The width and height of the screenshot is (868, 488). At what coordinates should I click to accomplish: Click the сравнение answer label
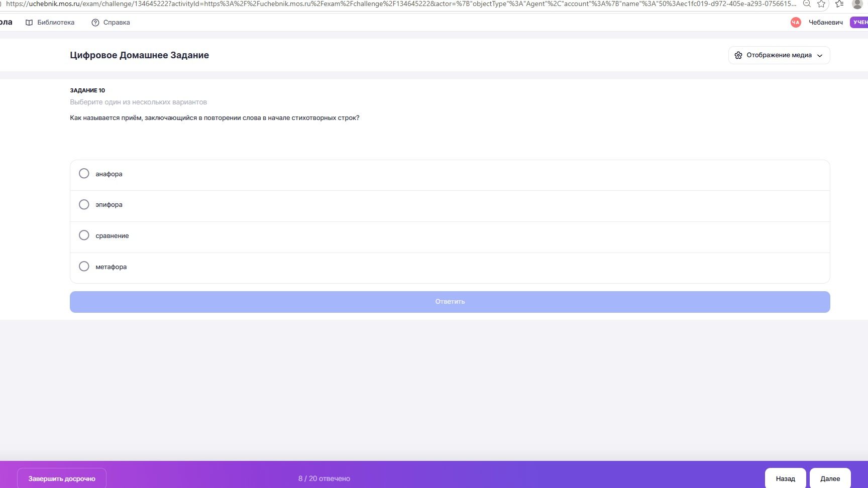tap(112, 236)
